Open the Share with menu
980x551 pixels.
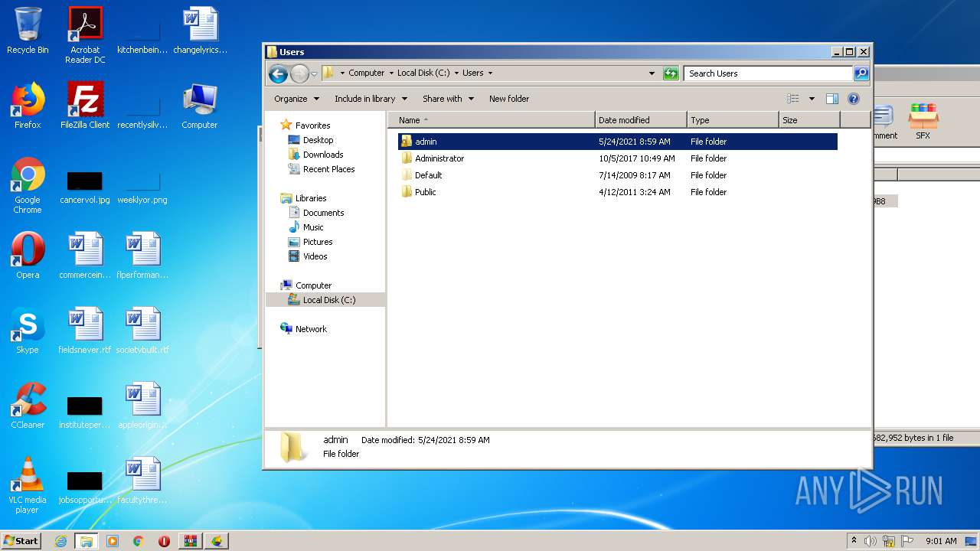tap(448, 99)
